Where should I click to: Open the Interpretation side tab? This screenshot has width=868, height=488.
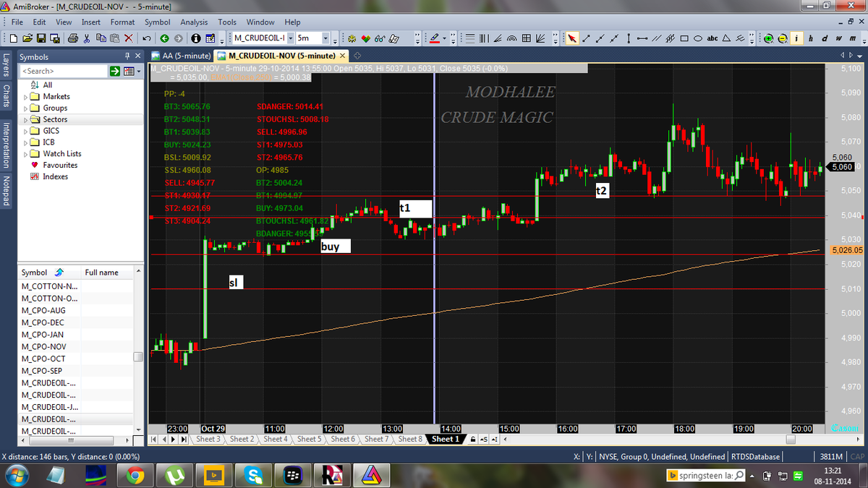6,145
